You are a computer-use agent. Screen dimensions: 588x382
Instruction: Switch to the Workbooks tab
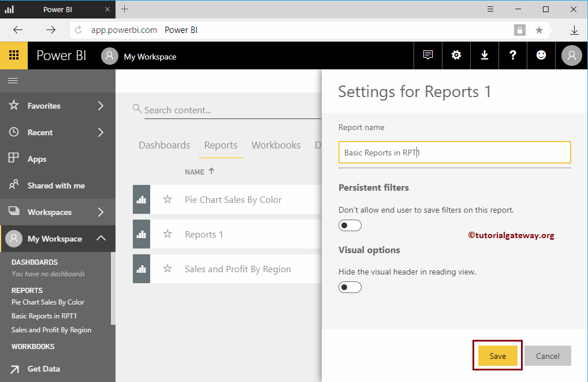[276, 145]
